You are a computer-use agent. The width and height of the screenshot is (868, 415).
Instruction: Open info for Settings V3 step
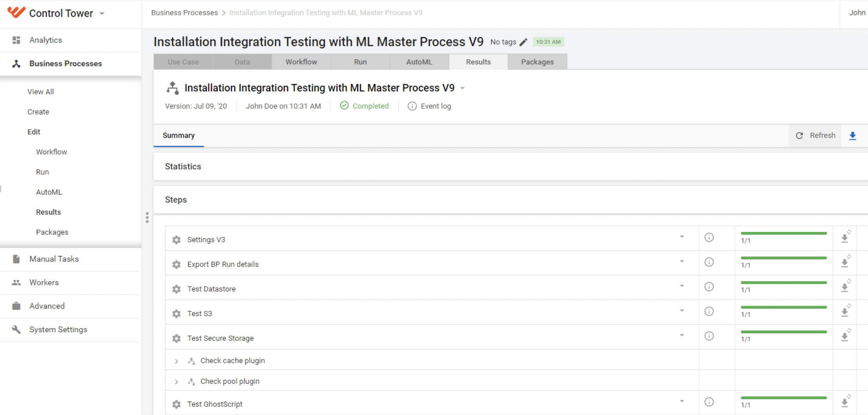click(709, 237)
